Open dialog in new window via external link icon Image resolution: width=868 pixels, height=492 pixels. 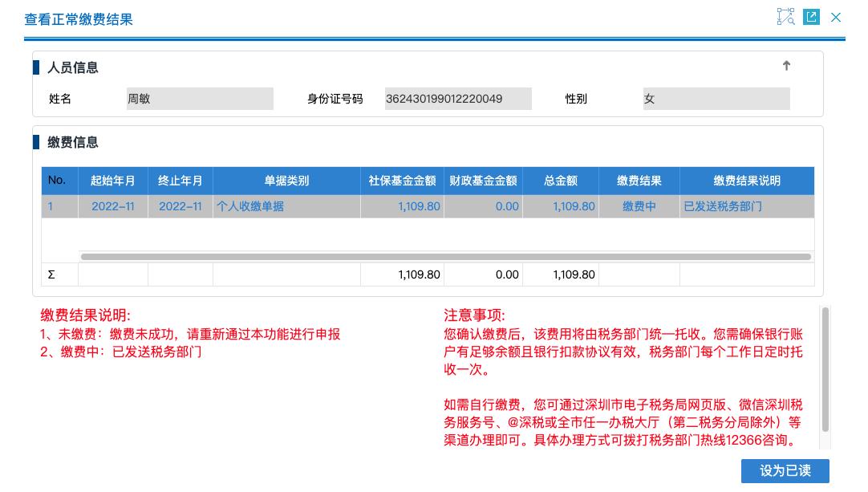[811, 16]
